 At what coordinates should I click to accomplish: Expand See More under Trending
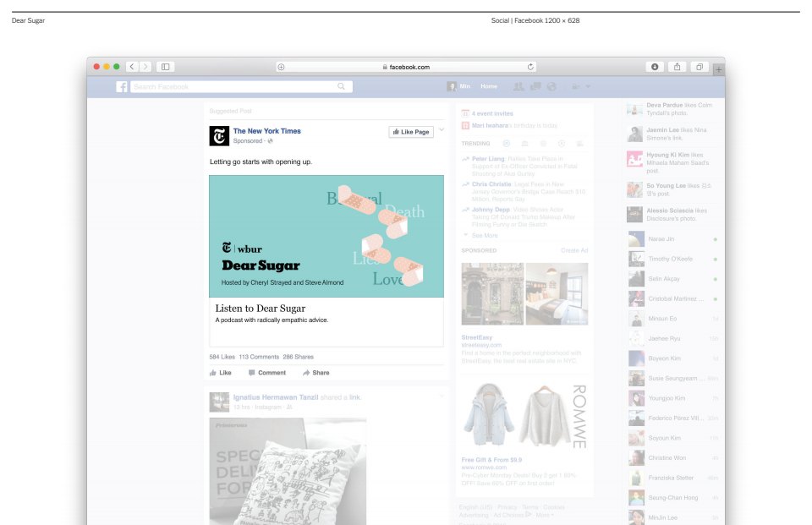484,236
